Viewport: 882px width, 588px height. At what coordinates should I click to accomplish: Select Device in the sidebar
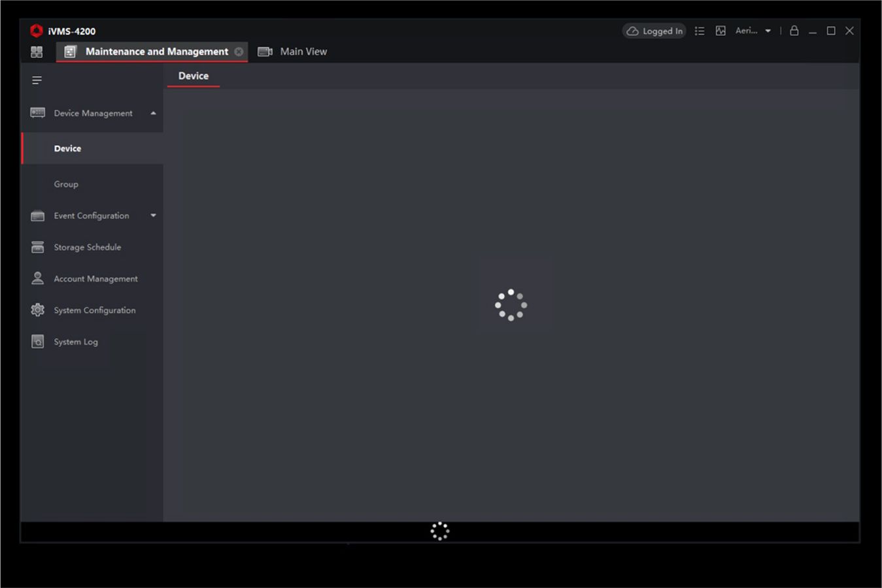(68, 148)
